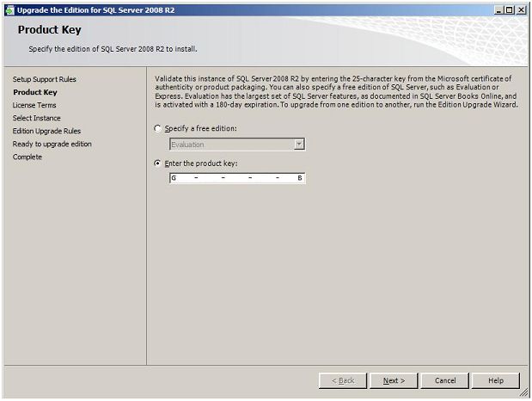Viewport: 532px width, 401px height.
Task: Select the Edition Upgrade Rules step
Action: click(46, 131)
